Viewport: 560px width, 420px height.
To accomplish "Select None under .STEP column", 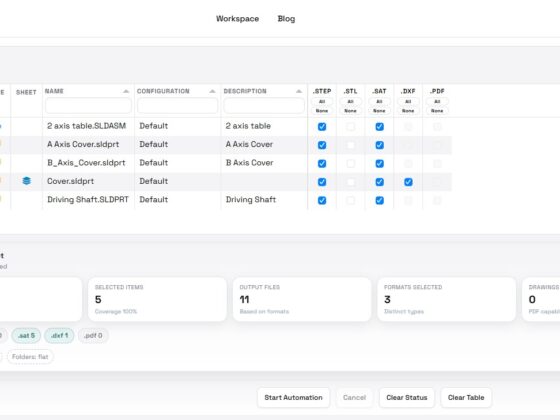I will [322, 111].
